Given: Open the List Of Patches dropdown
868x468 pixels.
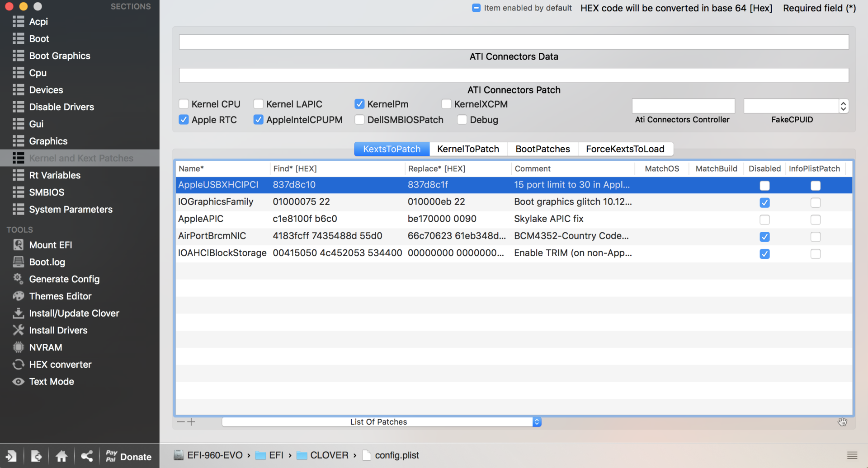Looking at the screenshot, I should 537,422.
